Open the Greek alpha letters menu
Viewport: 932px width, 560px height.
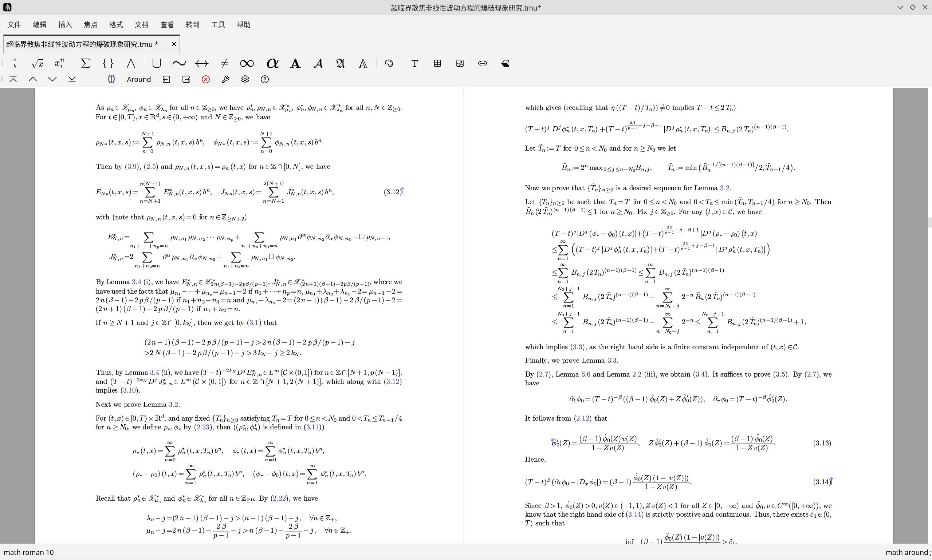[272, 63]
